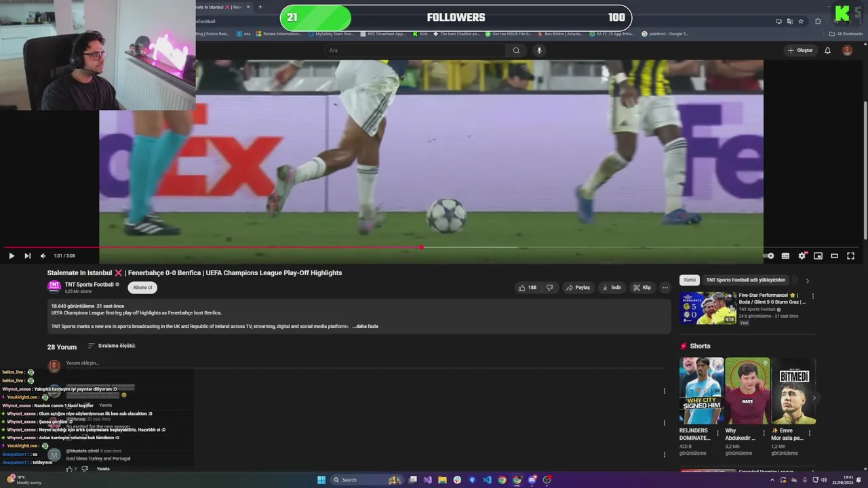This screenshot has width=868, height=488.
Task: Play the paused YouTube video
Action: click(x=11, y=256)
